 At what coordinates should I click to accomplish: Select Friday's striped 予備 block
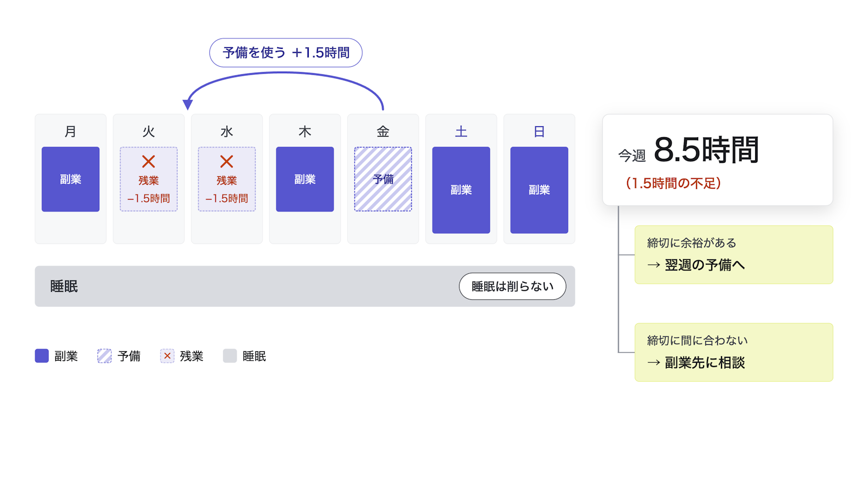(x=383, y=179)
